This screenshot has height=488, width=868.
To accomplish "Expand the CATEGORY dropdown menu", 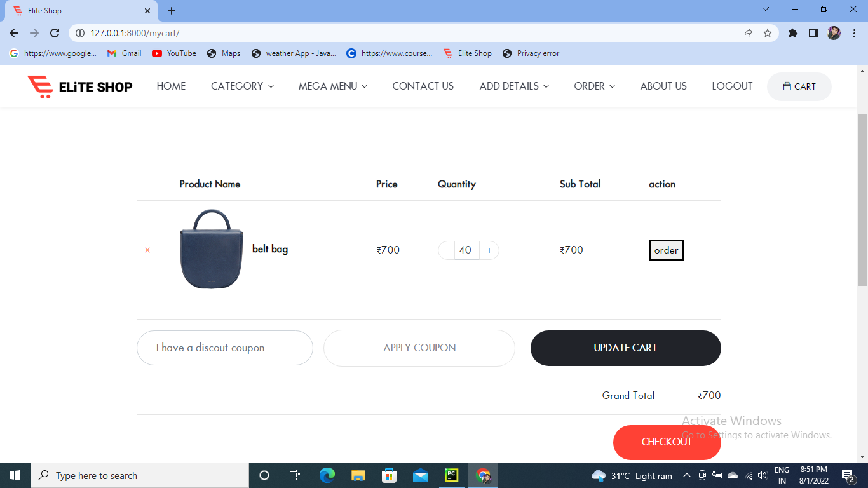I will click(x=242, y=86).
